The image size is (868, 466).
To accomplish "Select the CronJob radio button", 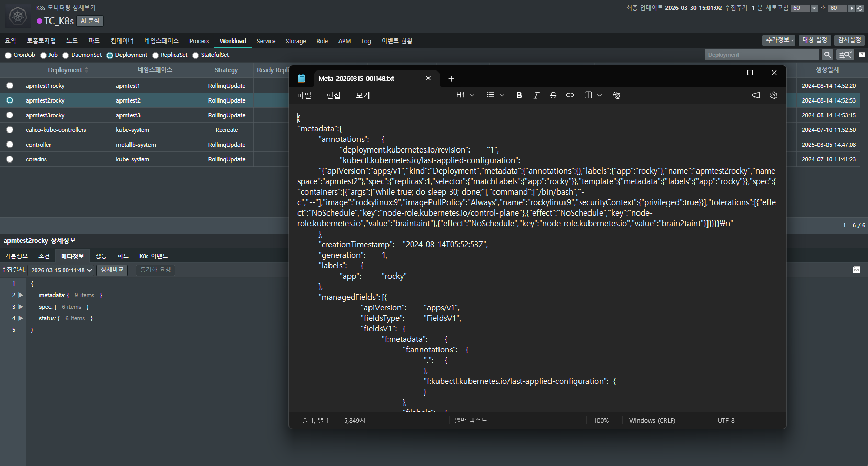I will point(8,55).
